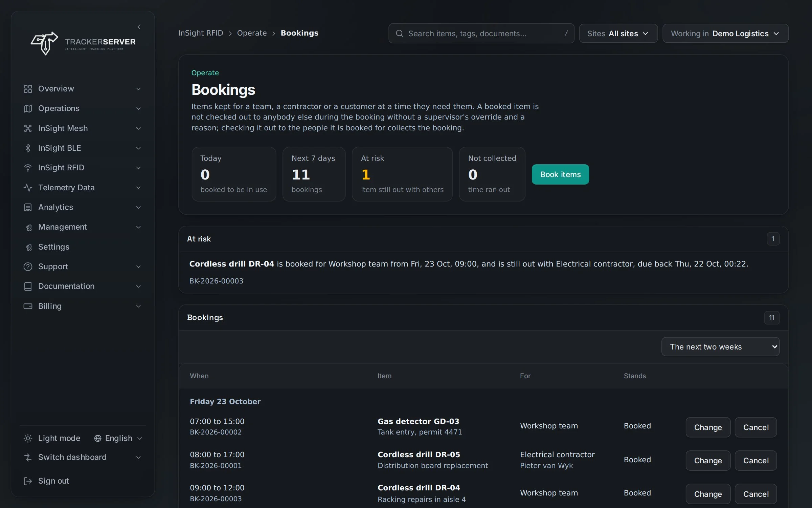Click the Support question mark icon
This screenshot has height=508, width=812.
click(x=28, y=267)
